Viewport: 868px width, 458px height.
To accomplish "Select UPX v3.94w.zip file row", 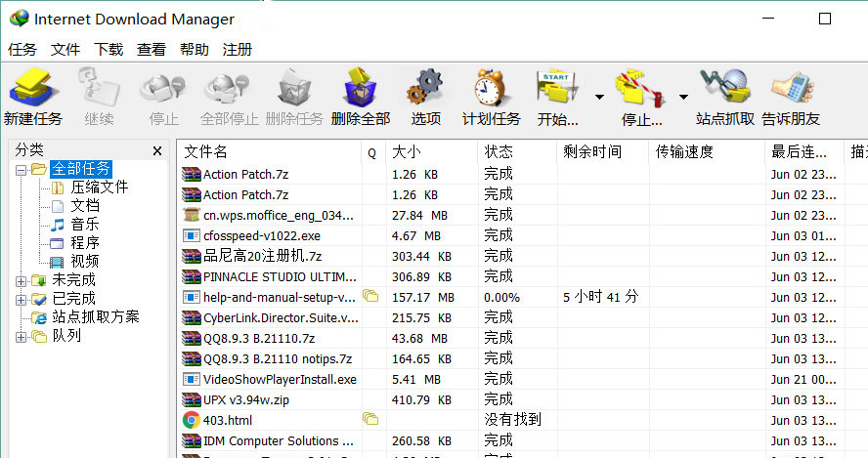I will (x=523, y=399).
